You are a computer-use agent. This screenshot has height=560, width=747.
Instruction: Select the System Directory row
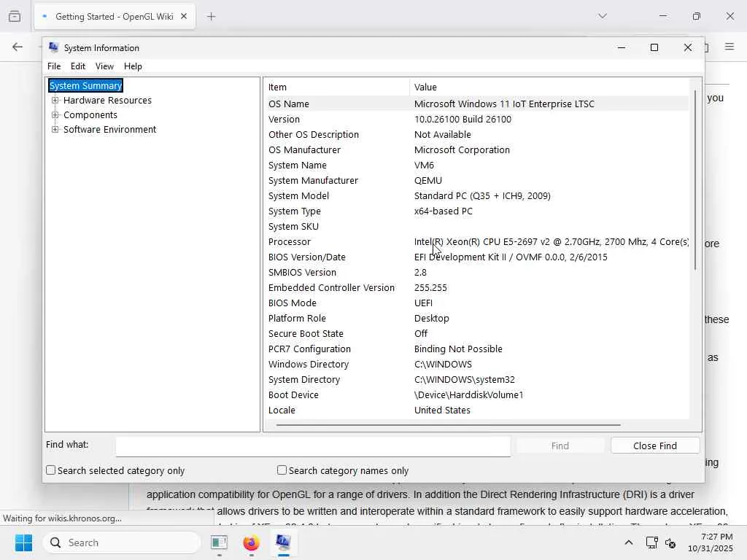coord(476,379)
